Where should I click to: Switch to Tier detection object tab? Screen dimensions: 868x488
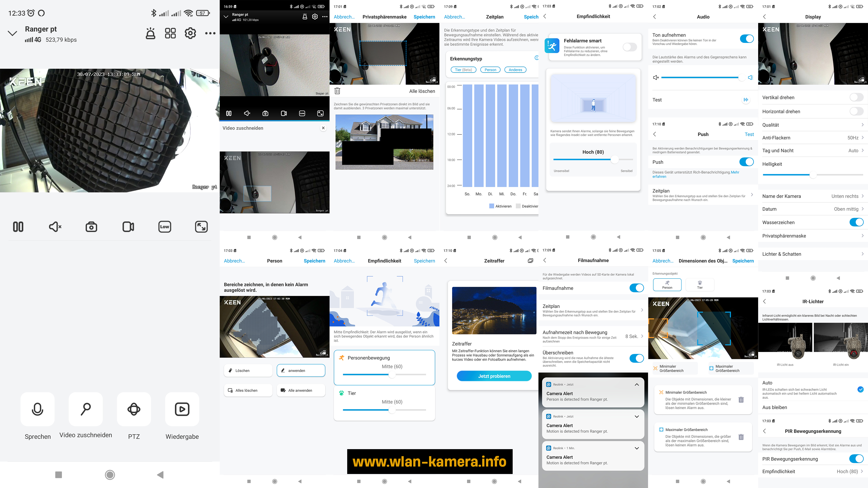(x=700, y=285)
